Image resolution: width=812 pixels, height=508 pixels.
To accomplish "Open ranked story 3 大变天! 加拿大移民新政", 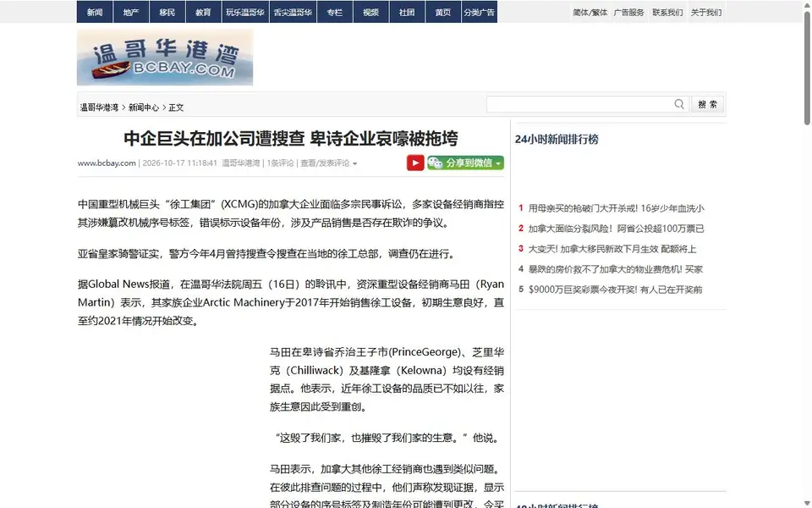I will click(x=612, y=249).
